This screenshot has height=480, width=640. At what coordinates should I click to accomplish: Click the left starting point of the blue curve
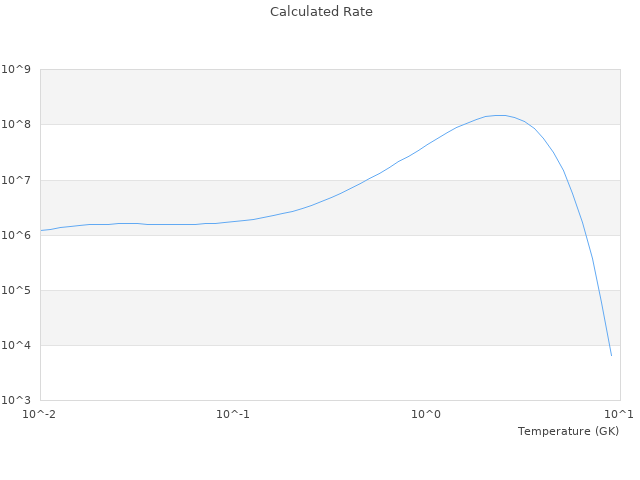(x=41, y=230)
